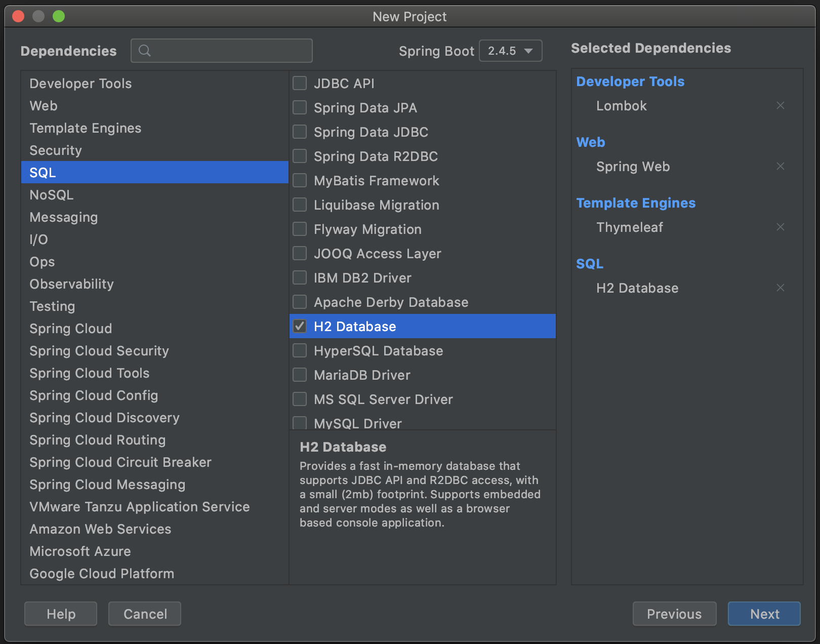The image size is (820, 644).
Task: Click the Template Engines heading in Selected Dependencies
Action: click(x=636, y=203)
